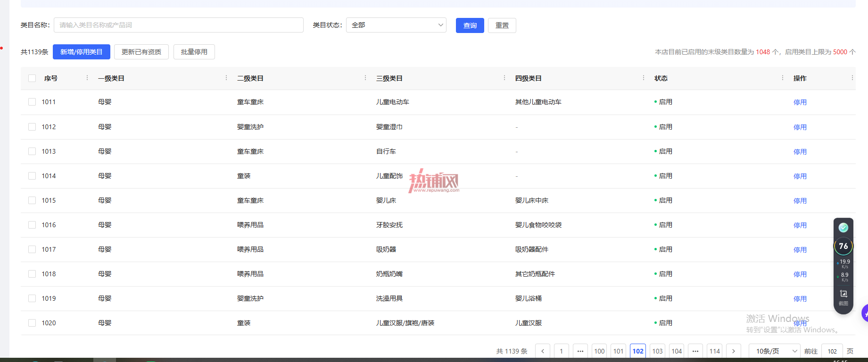This screenshot has width=868, height=362.
Task: Click 停用 for row 1015
Action: pos(800,201)
